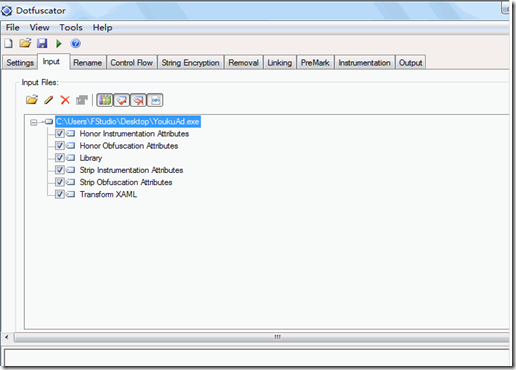
Task: Open project with the main toolbar folder icon
Action: pos(25,43)
